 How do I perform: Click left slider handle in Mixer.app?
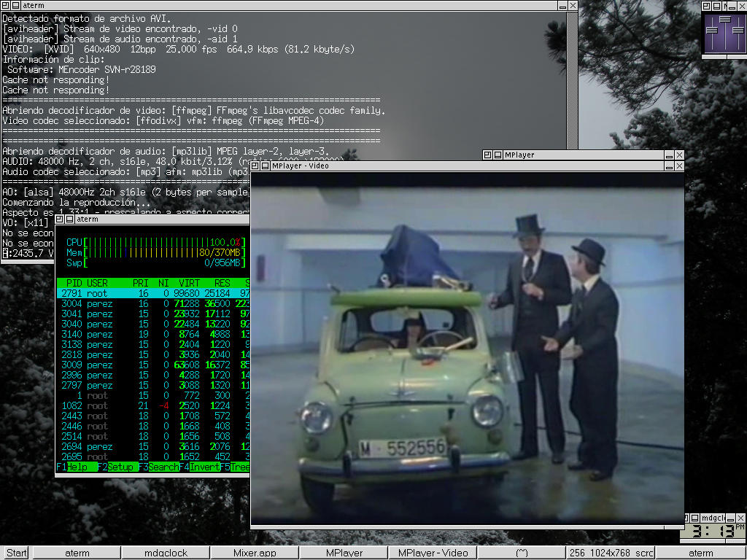[712, 31]
